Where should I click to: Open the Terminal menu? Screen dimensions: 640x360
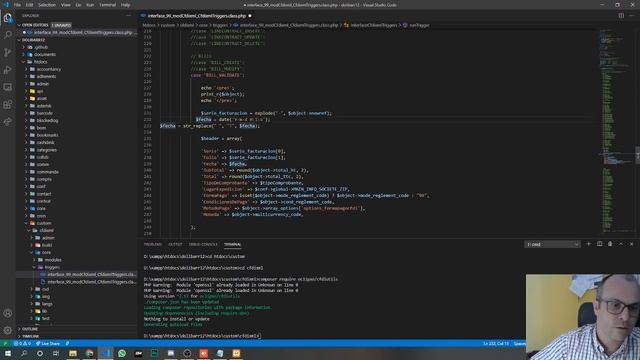click(107, 5)
